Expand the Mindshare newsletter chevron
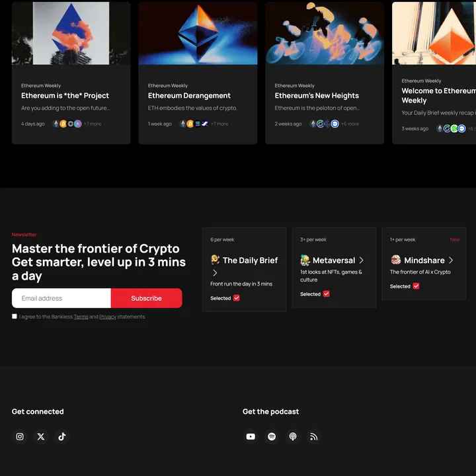 click(x=451, y=260)
